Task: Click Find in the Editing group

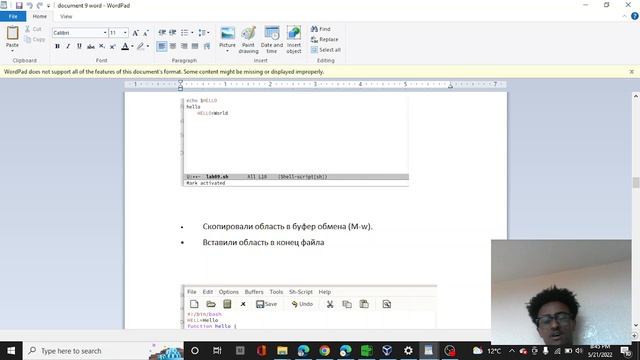Action: (320, 29)
